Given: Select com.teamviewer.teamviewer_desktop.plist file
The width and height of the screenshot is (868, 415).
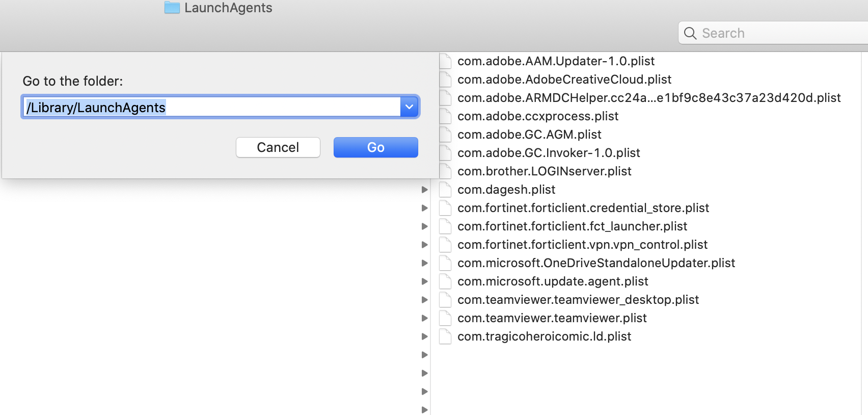Looking at the screenshot, I should 578,300.
